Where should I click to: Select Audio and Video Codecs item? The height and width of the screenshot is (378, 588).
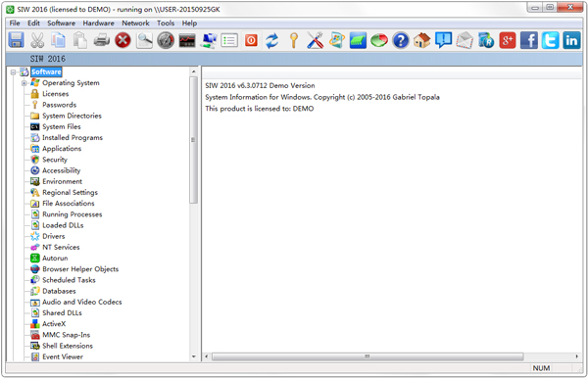point(81,302)
